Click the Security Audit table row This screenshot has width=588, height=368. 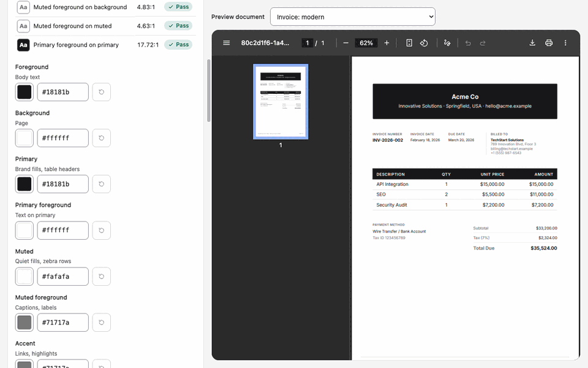[x=465, y=205]
